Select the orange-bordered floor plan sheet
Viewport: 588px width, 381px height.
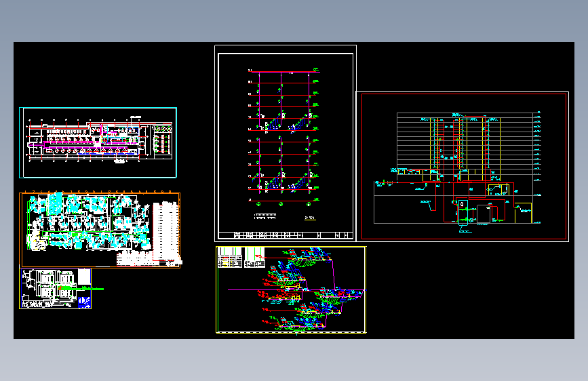pyautogui.click(x=100, y=230)
